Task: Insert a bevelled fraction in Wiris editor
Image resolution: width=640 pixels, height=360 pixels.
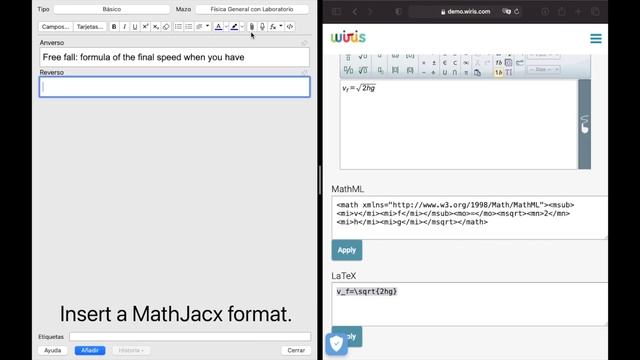Action: coord(348,70)
